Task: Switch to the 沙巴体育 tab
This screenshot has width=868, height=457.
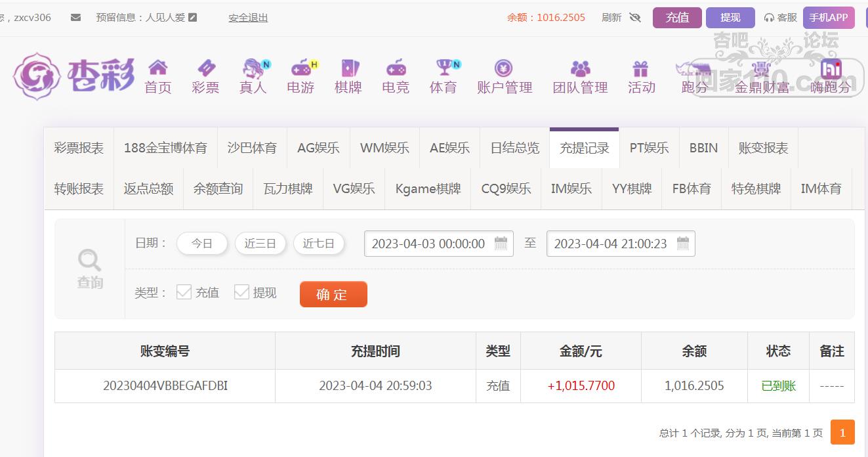Action: 252,148
